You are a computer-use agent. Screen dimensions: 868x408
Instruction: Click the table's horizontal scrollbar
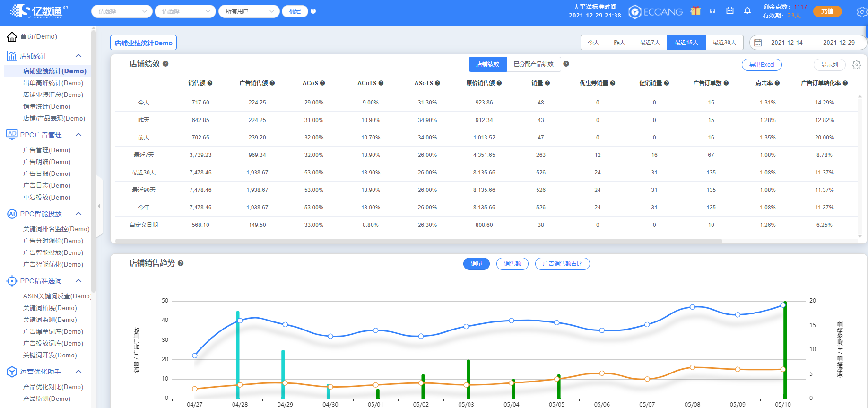[419, 241]
